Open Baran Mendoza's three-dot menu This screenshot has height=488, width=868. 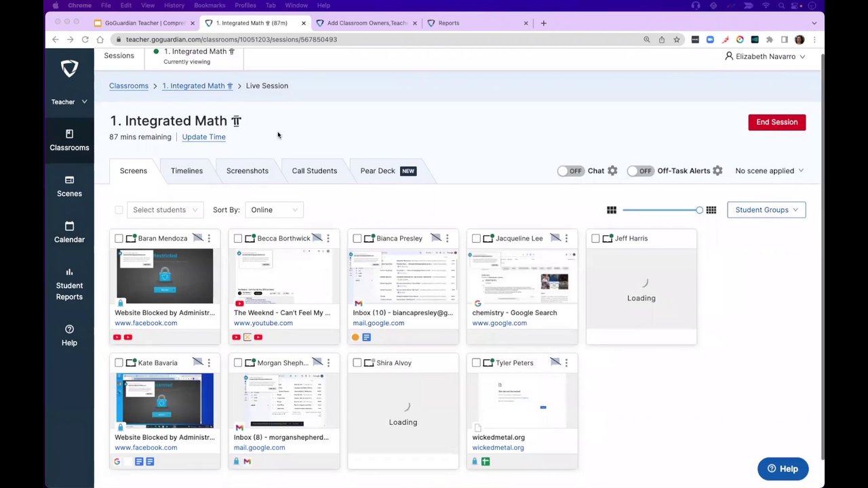[209, 239]
